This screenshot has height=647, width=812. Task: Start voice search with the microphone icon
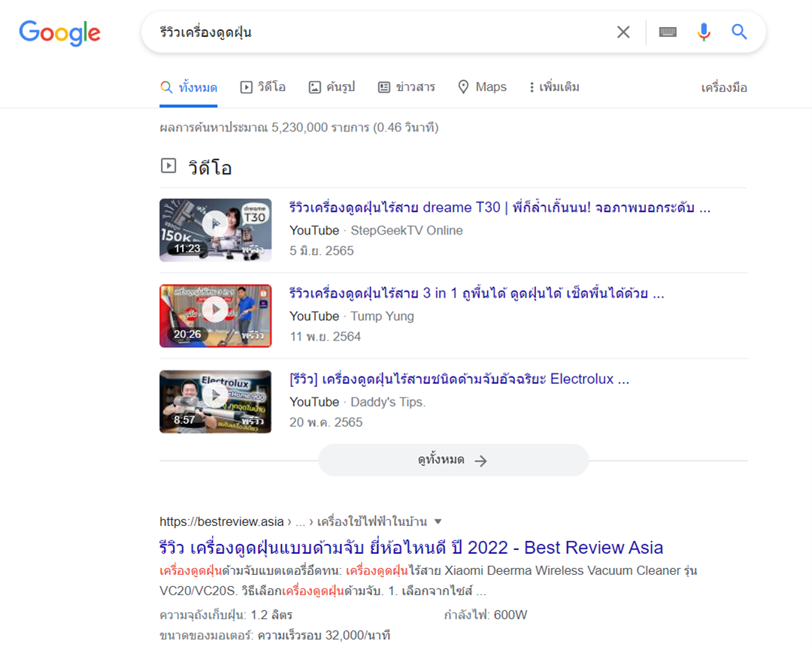coord(703,32)
